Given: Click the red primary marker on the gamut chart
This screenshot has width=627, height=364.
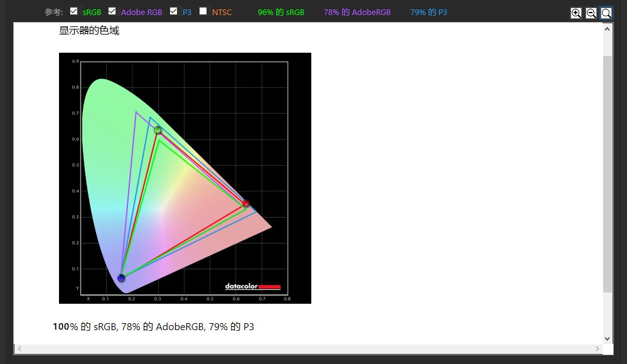Looking at the screenshot, I should click(246, 203).
